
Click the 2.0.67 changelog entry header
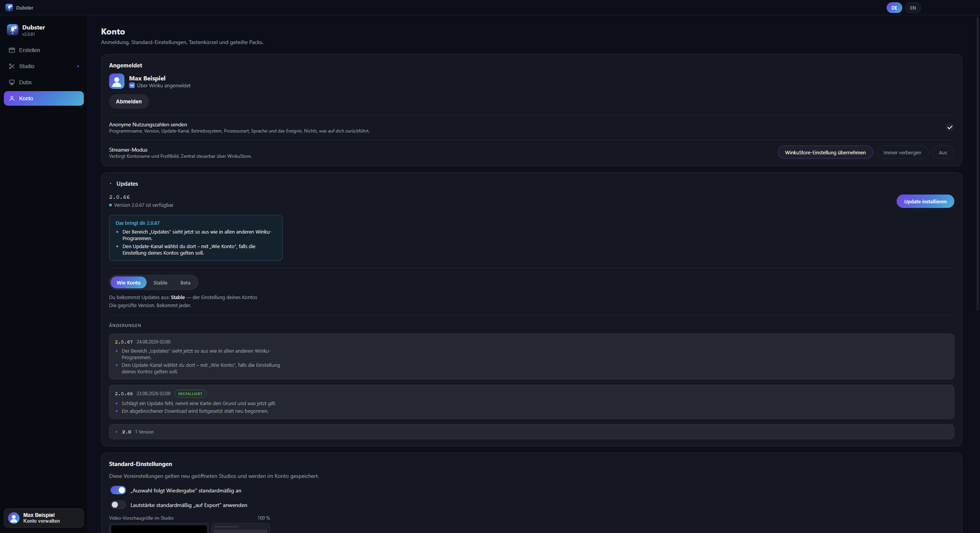pos(142,342)
